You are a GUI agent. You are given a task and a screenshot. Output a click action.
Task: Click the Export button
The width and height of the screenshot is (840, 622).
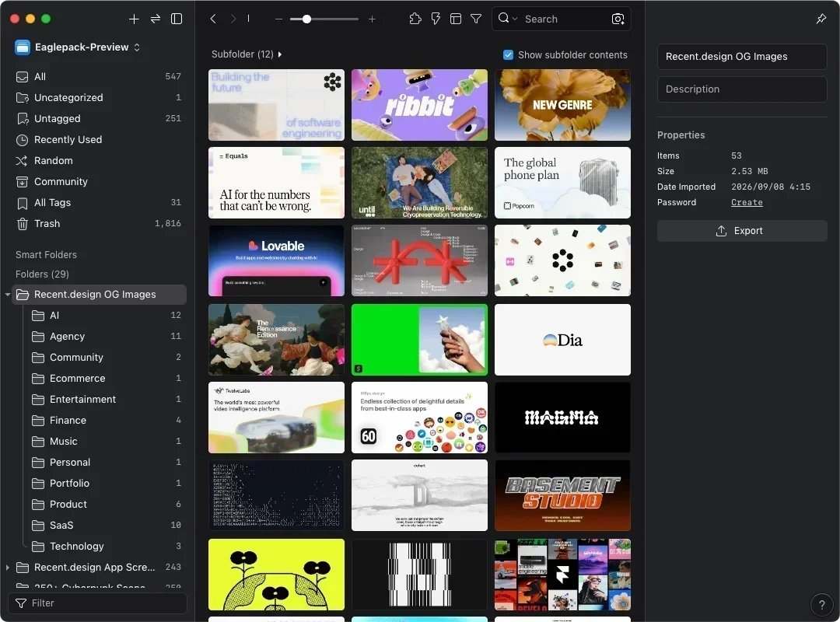741,230
